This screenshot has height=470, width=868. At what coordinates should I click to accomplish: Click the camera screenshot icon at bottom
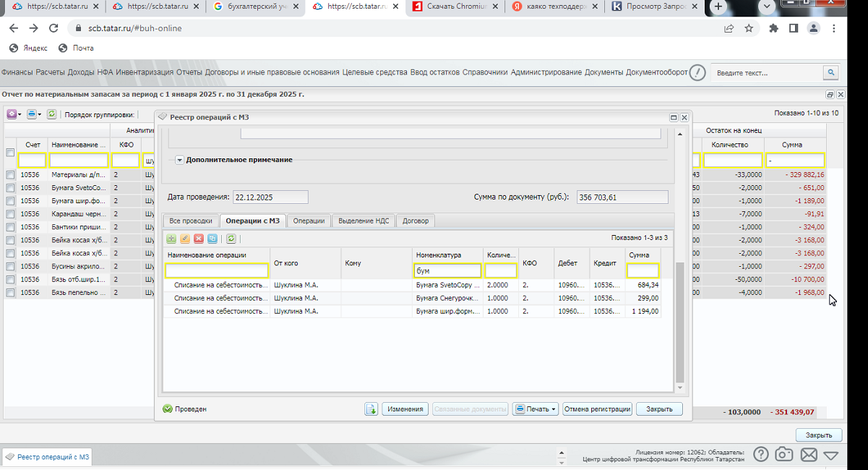point(784,454)
